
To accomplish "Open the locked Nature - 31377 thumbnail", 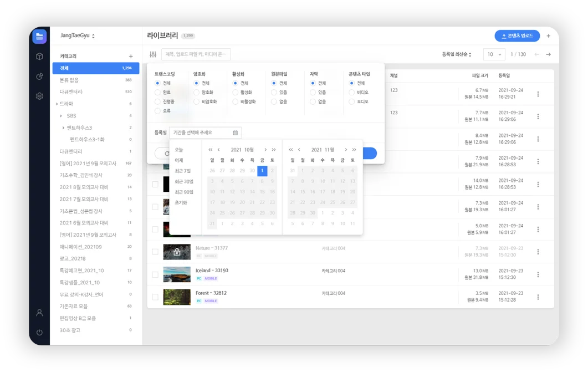I will (x=177, y=252).
